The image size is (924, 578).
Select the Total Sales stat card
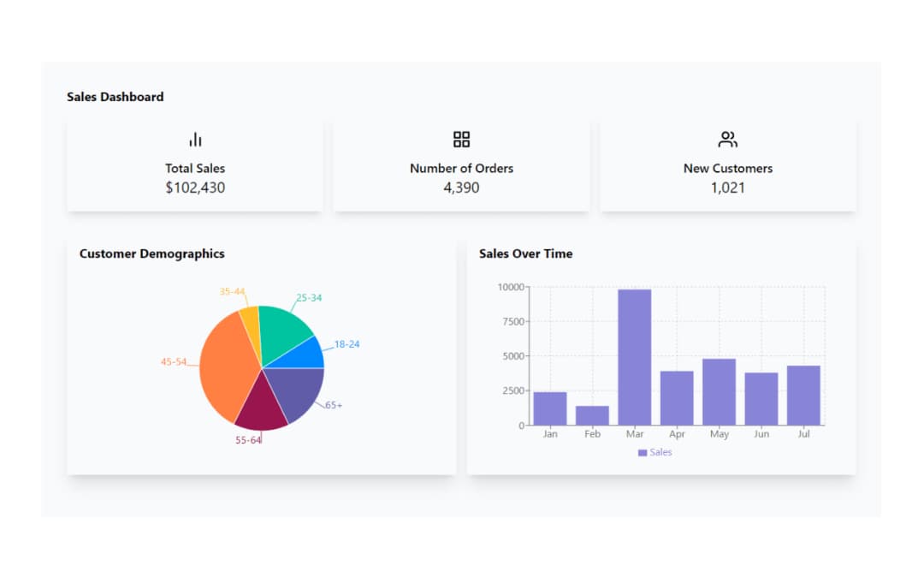click(x=195, y=164)
